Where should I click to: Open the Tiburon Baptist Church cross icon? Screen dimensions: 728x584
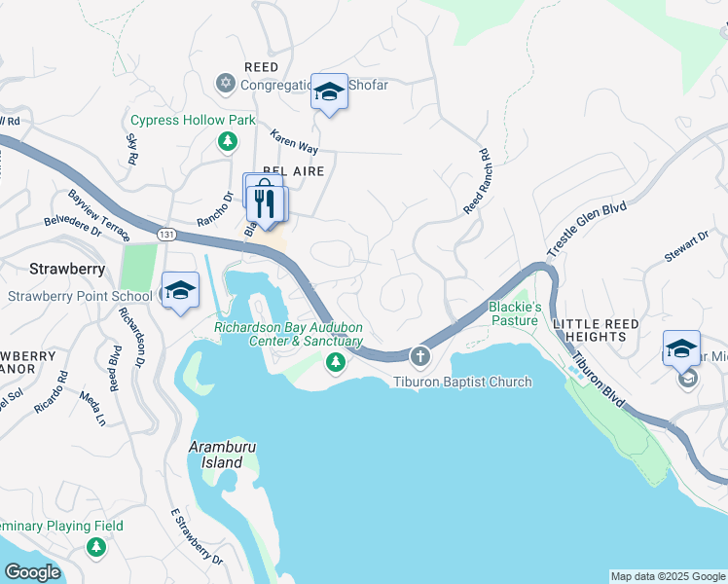click(420, 357)
